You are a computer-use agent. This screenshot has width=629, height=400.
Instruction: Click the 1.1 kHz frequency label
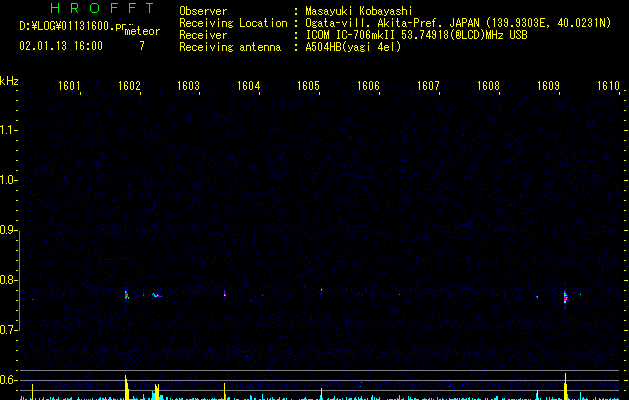point(8,130)
